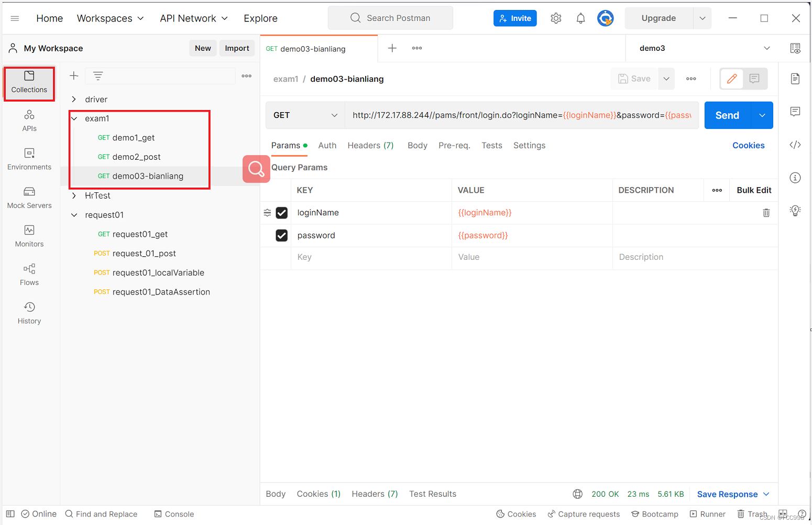Open the settings gear icon
812x525 pixels.
[556, 18]
